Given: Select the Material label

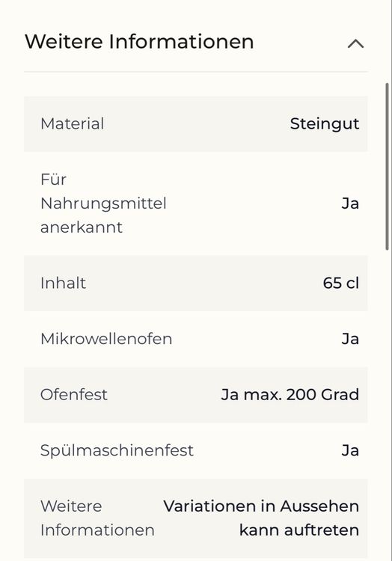Looking at the screenshot, I should point(73,123).
